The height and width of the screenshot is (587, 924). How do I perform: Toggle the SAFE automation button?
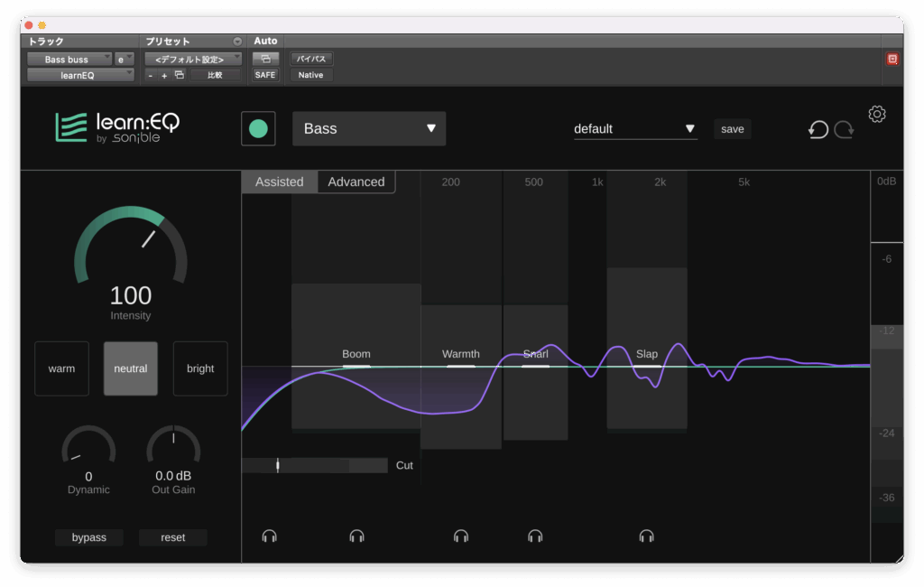pos(265,75)
